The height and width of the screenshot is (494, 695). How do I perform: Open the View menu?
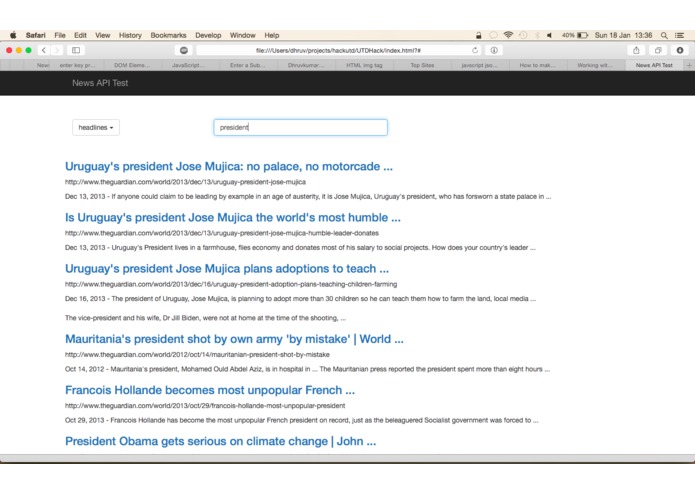pos(102,35)
